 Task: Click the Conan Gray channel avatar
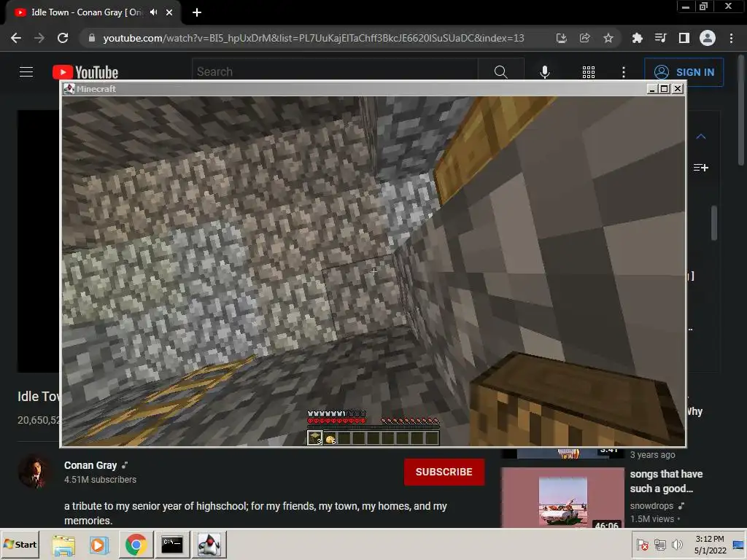[x=34, y=472]
